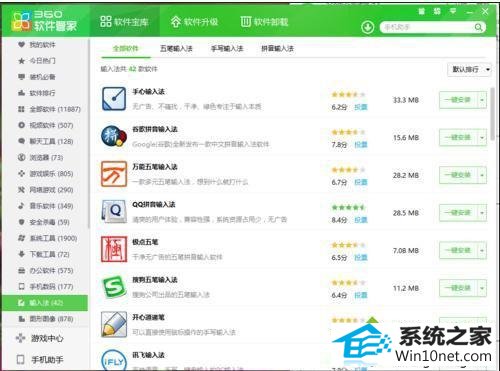Select the 全部软件 filter tab

pos(126,49)
